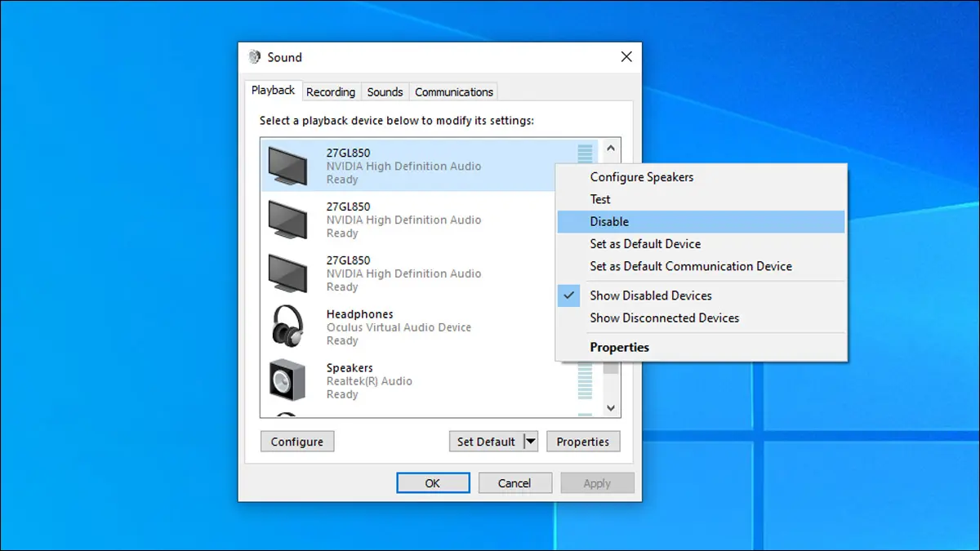980x551 pixels.
Task: Select Disable in the context menu
Action: point(701,221)
